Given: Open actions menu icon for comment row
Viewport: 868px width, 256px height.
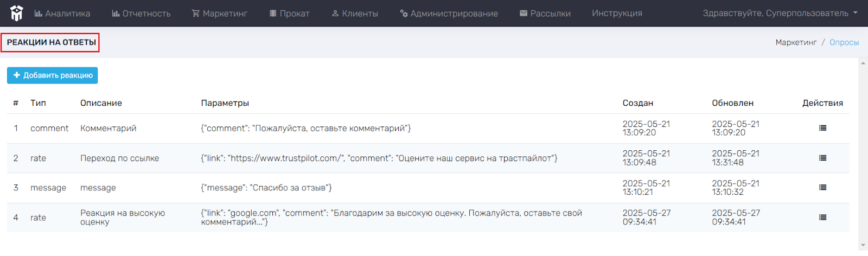Looking at the screenshot, I should 822,128.
